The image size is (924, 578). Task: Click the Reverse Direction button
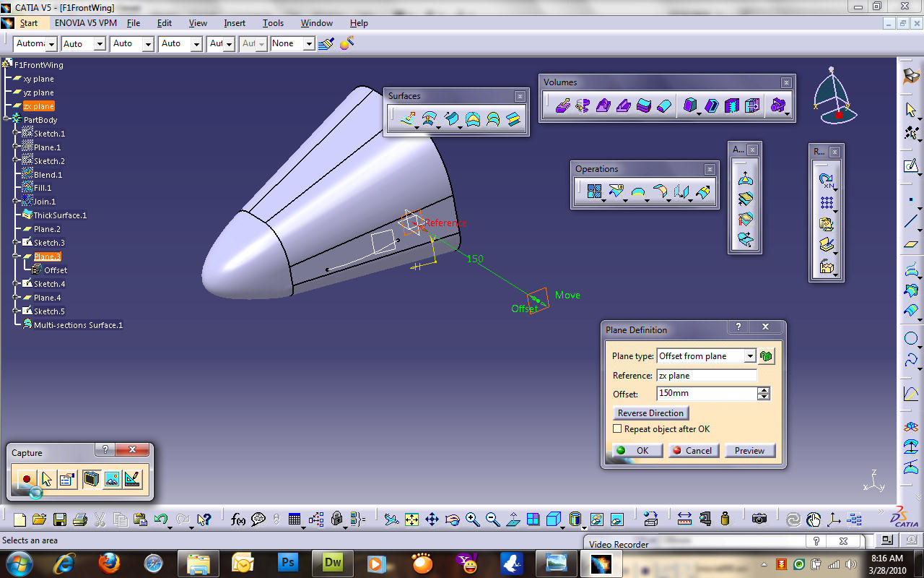pos(650,413)
